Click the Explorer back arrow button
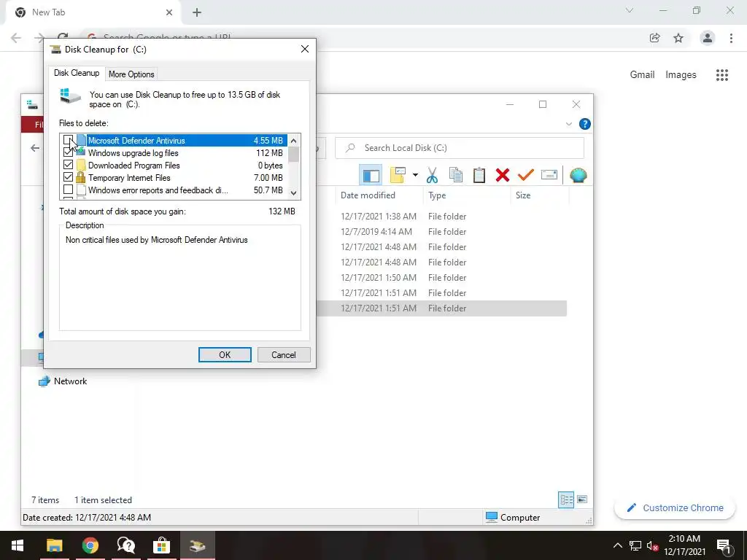The width and height of the screenshot is (747, 560). (35, 148)
